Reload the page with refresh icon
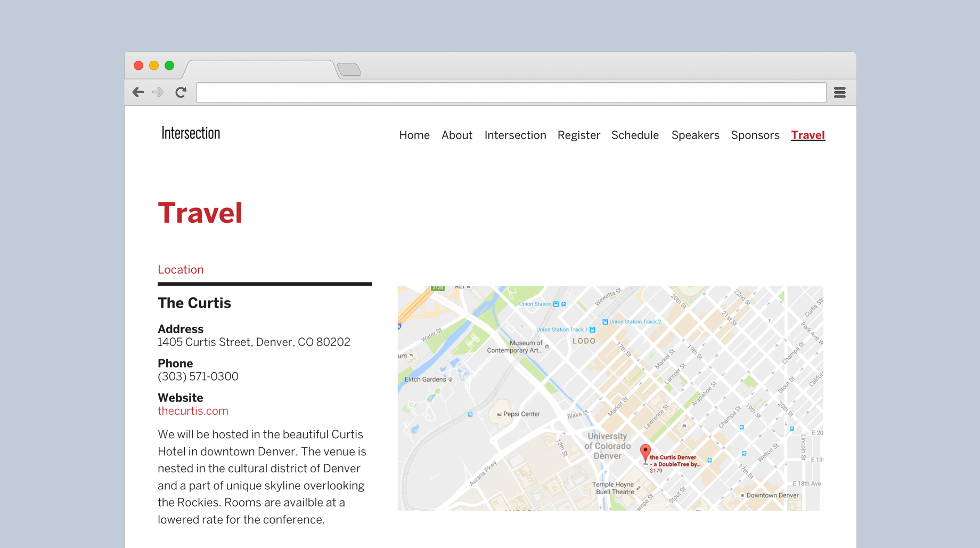This screenshot has height=548, width=980. click(x=181, y=92)
